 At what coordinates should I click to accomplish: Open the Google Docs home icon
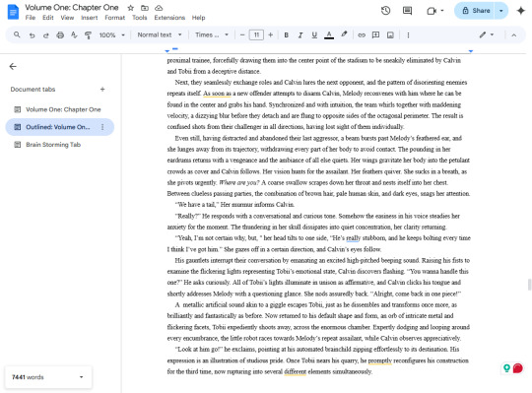(13, 12)
